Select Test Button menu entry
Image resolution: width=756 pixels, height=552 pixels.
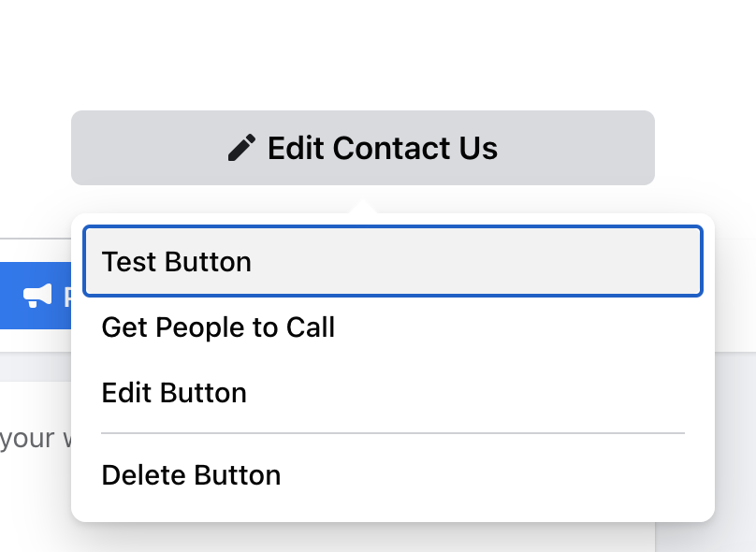[392, 261]
